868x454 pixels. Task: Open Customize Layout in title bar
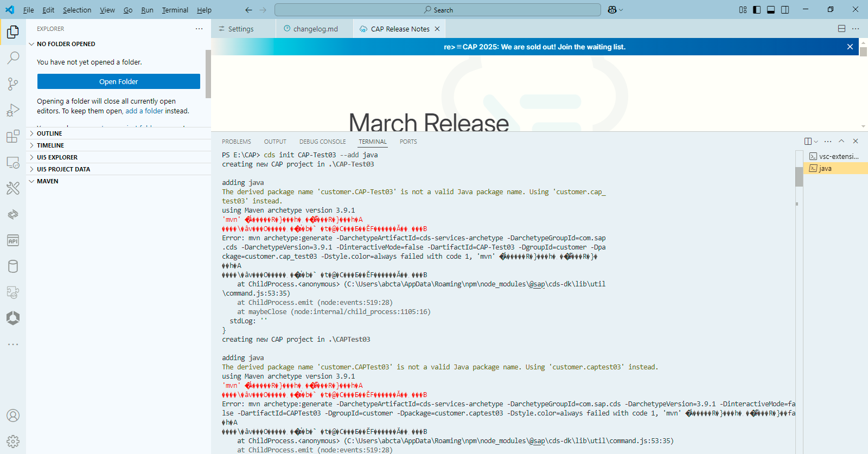point(743,10)
